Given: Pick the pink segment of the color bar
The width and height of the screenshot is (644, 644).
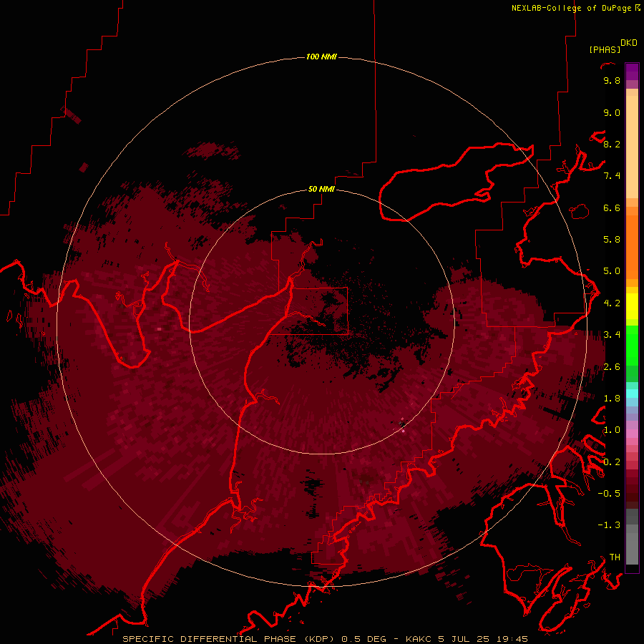Looking at the screenshot, I should [x=632, y=434].
